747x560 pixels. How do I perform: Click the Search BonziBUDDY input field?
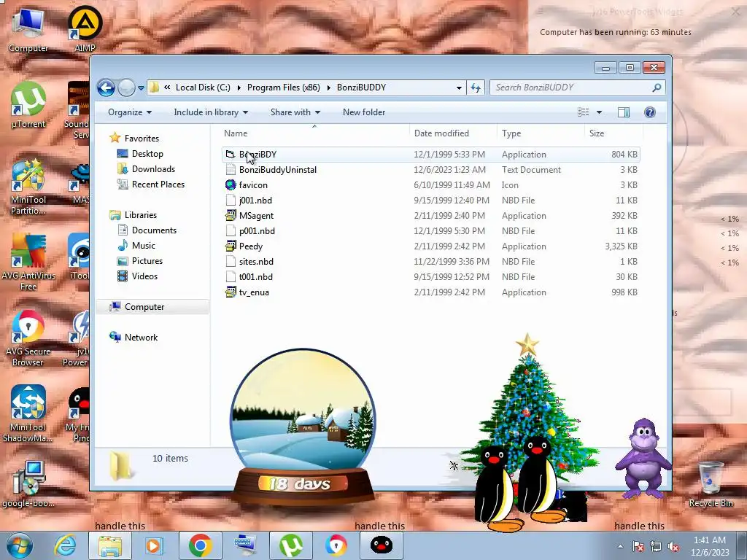point(572,87)
